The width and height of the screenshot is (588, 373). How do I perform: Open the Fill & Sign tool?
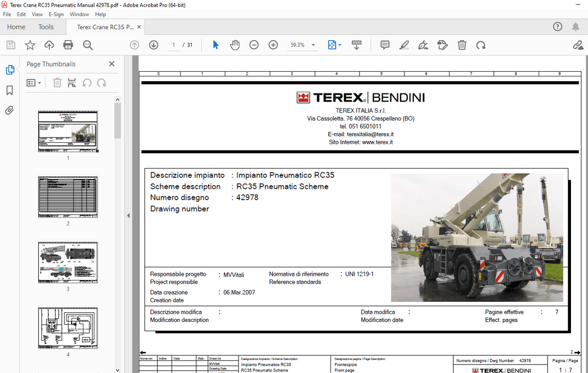[423, 45]
